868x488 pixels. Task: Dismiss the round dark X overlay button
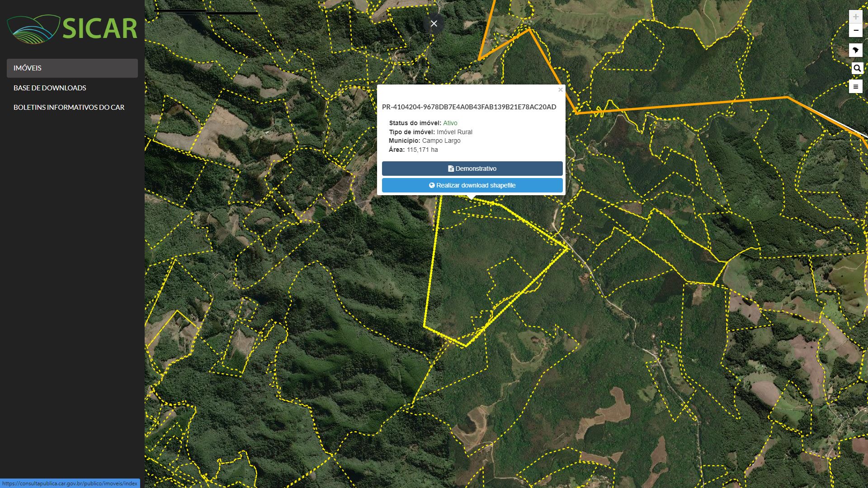tap(434, 23)
